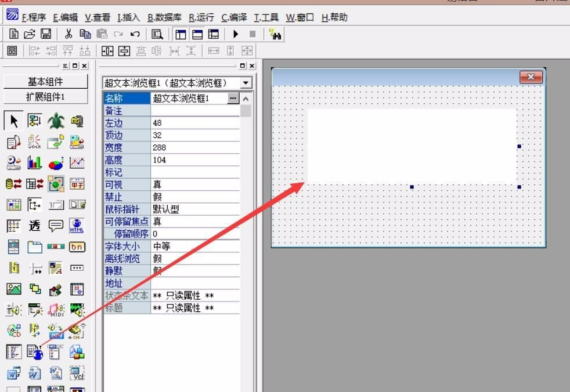Click the ellipsis button beside 名称 value
The height and width of the screenshot is (392, 570).
(x=233, y=98)
